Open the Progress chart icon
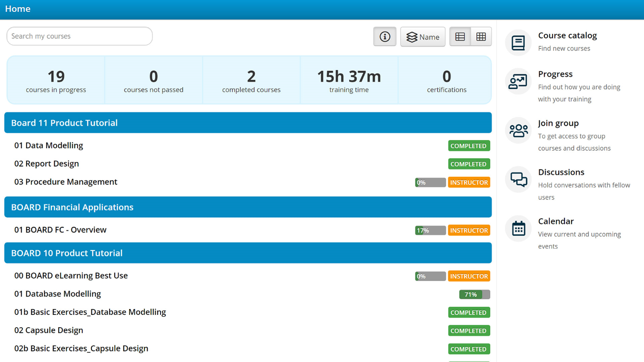The width and height of the screenshot is (644, 362). click(x=518, y=81)
